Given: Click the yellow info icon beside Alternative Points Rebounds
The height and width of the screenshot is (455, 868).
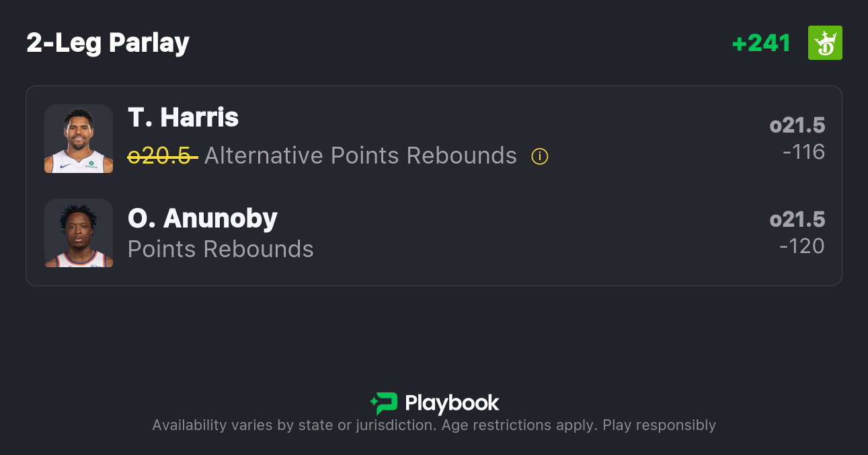Looking at the screenshot, I should tap(540, 156).
